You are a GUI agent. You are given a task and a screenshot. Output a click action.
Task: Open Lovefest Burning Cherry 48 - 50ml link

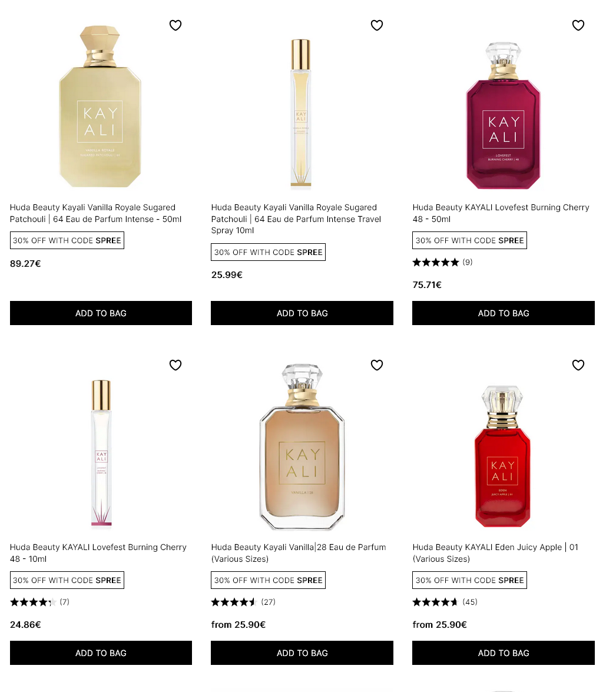(501, 213)
